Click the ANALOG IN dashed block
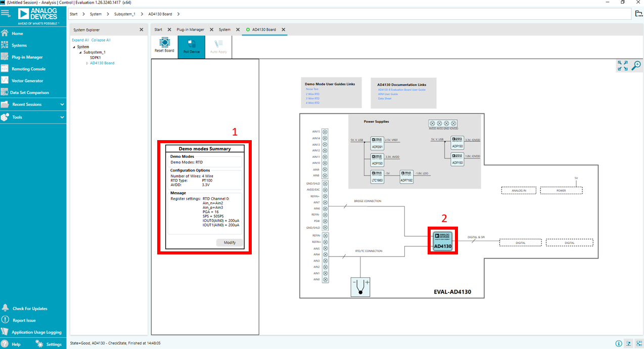644x349 pixels. click(519, 190)
